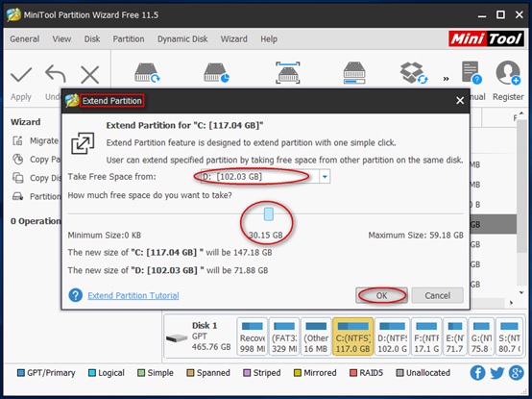Open the Twitter share icon
532x399 pixels.
(x=497, y=373)
